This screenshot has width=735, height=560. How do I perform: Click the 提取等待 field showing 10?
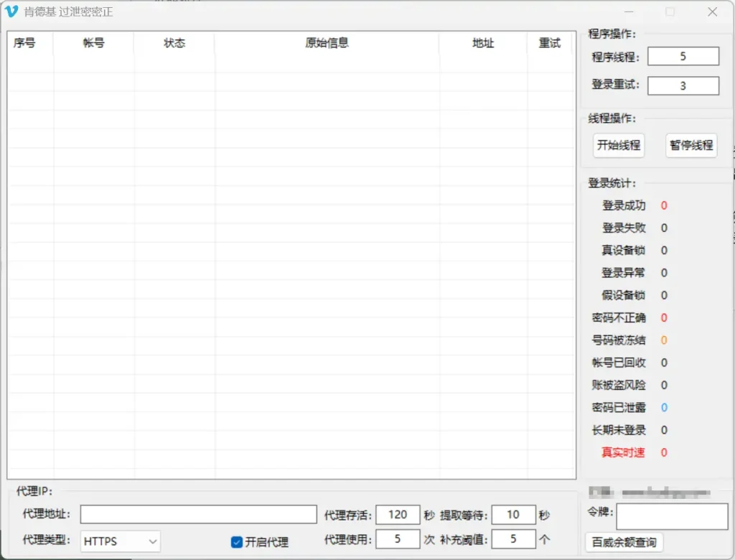click(x=513, y=514)
